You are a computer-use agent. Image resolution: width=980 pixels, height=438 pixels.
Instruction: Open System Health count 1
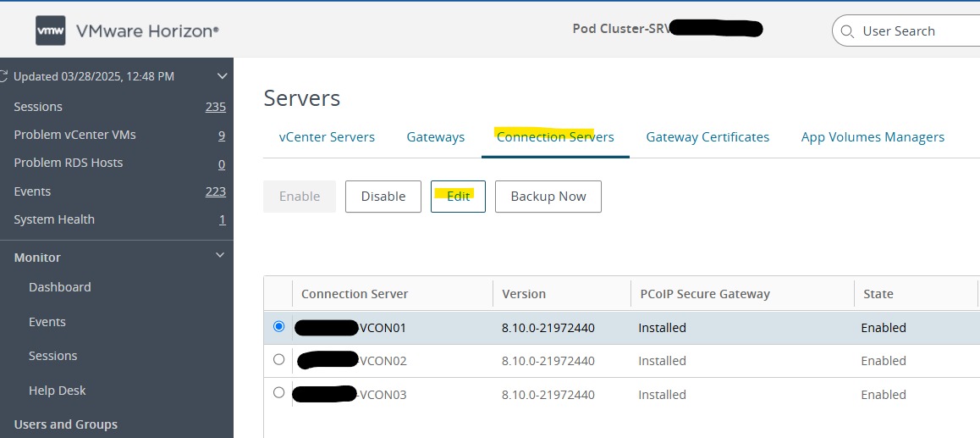pyautogui.click(x=222, y=219)
